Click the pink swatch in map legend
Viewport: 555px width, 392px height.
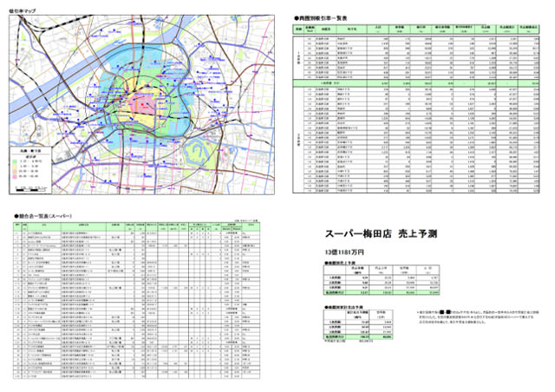(x=15, y=176)
